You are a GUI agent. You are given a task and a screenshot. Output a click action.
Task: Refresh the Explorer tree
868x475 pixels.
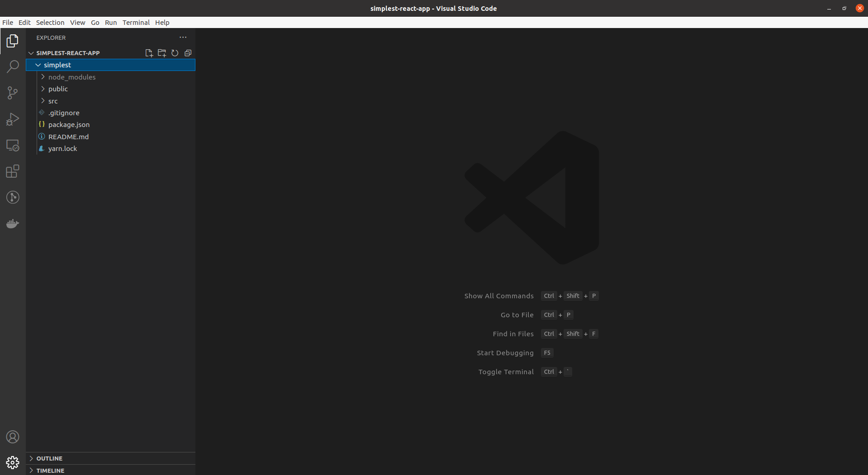[175, 53]
